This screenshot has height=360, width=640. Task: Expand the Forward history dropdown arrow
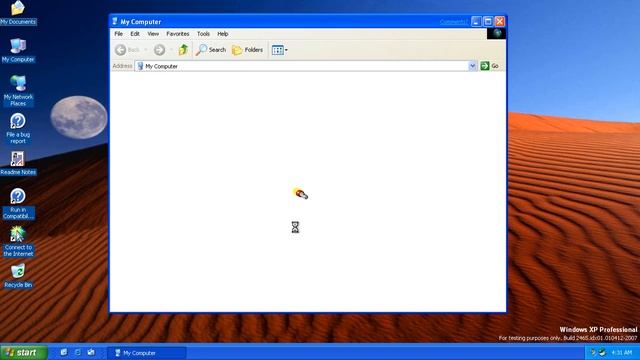171,50
